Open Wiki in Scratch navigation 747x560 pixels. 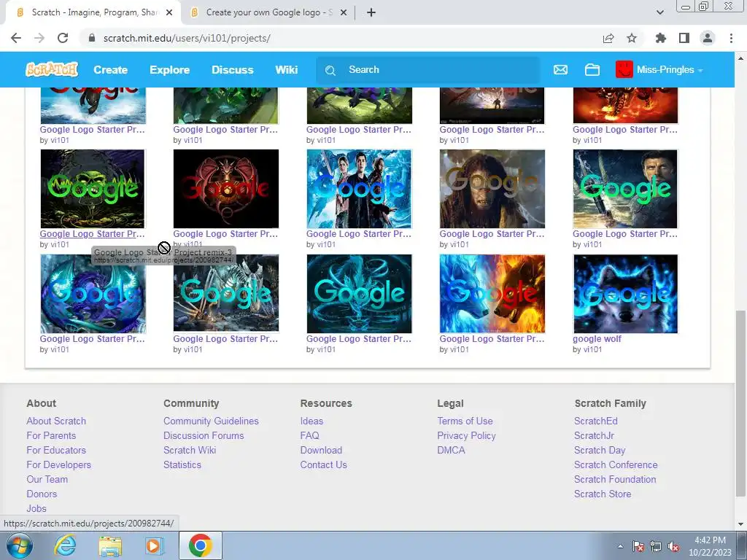286,69
